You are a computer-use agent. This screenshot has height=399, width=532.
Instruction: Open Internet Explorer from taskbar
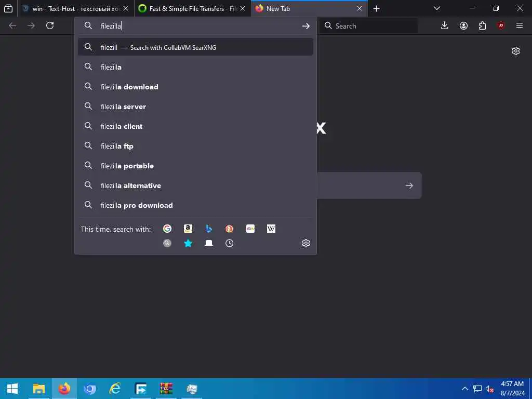(x=115, y=389)
